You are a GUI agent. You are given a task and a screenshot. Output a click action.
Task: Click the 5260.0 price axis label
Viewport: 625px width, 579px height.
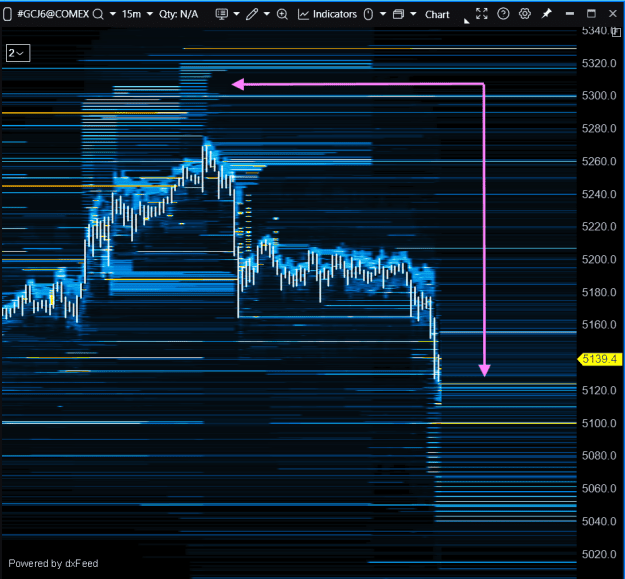pyautogui.click(x=599, y=161)
